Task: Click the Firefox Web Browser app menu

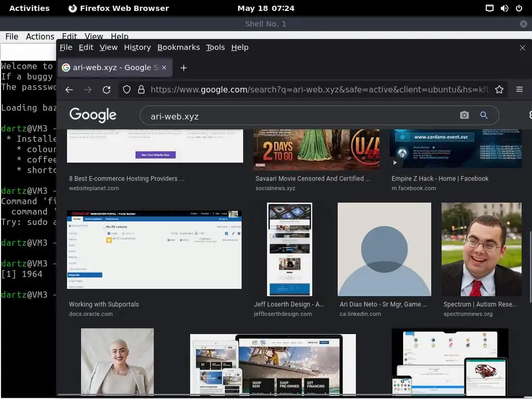Action: click(x=119, y=8)
